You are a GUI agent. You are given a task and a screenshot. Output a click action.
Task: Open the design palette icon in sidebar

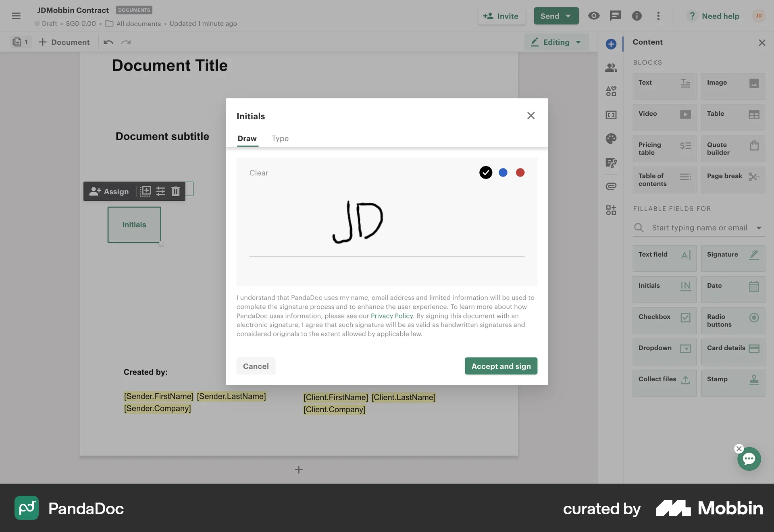[611, 139]
